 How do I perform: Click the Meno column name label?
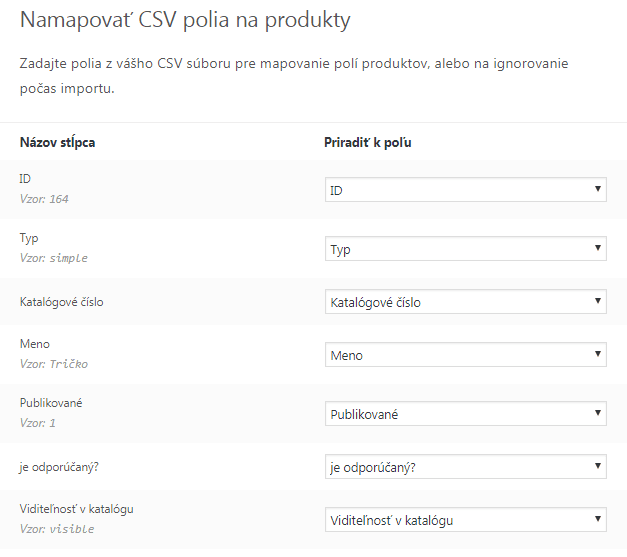(x=35, y=344)
